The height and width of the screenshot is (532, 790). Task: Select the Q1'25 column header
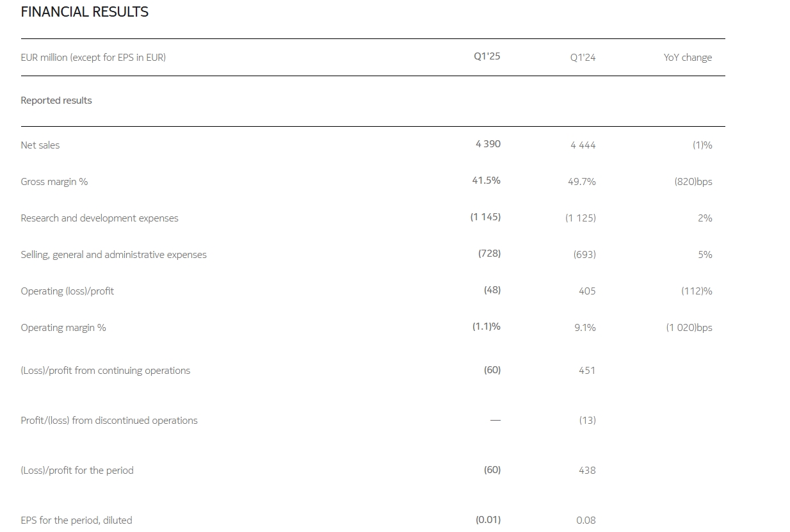tap(487, 56)
